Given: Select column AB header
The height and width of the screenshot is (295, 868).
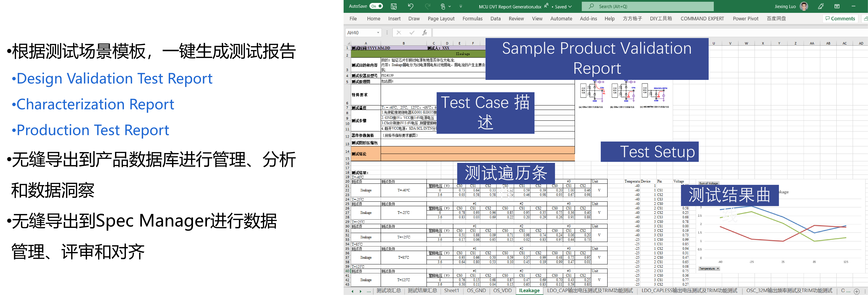Looking at the screenshot, I should point(828,43).
